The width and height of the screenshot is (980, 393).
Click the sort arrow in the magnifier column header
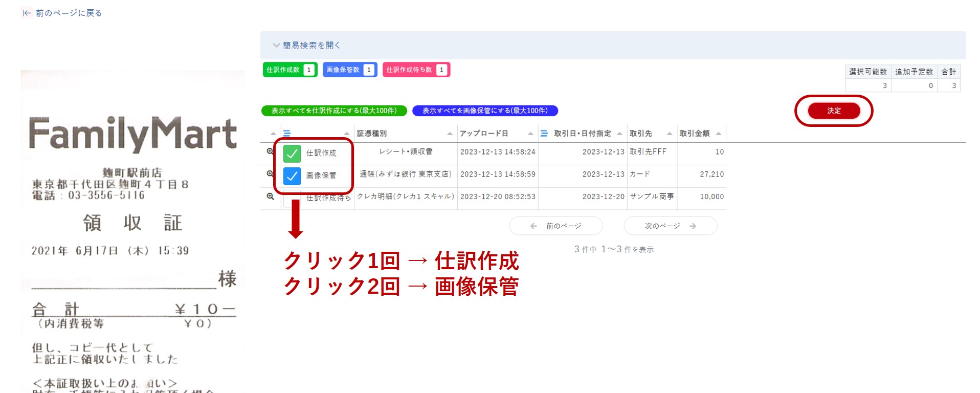pyautogui.click(x=273, y=134)
